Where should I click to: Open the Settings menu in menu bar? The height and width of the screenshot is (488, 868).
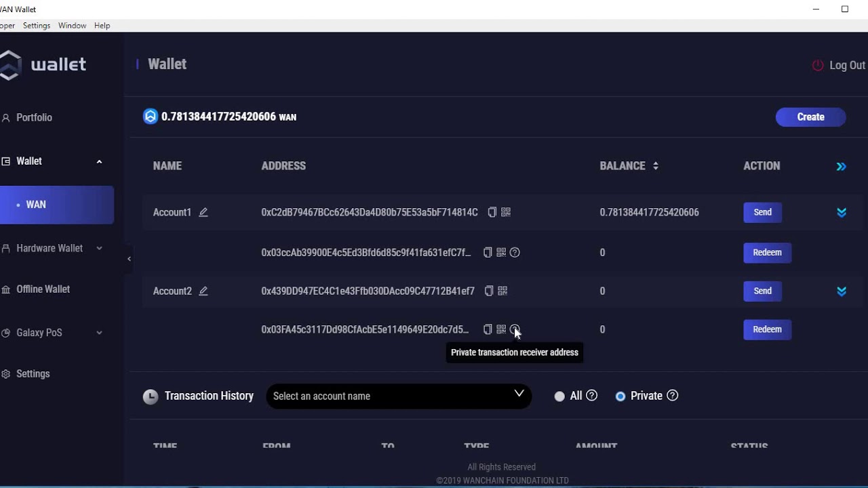pyautogui.click(x=37, y=25)
